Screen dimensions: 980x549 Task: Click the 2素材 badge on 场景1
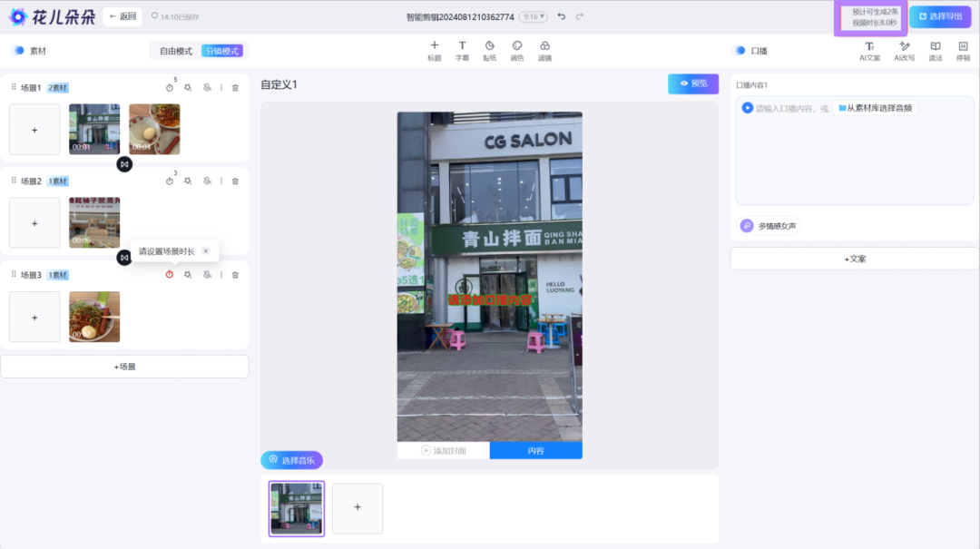[x=57, y=87]
